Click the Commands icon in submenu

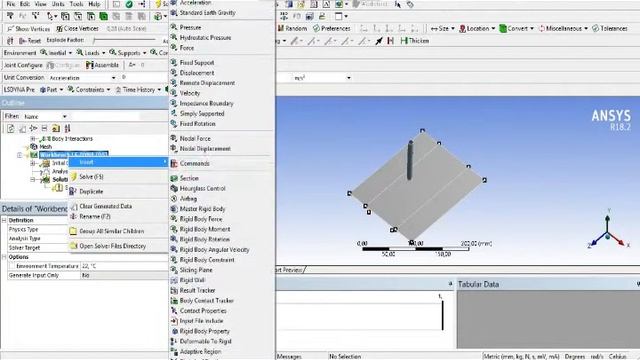174,163
